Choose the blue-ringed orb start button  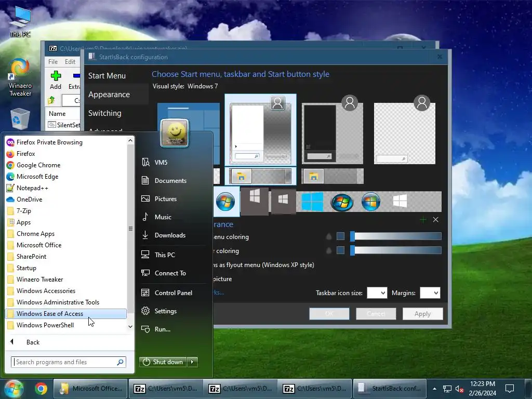pyautogui.click(x=371, y=202)
